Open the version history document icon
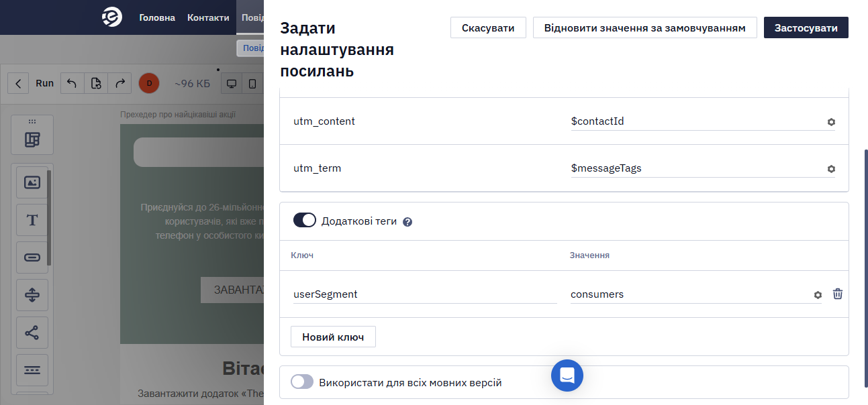 click(x=96, y=84)
